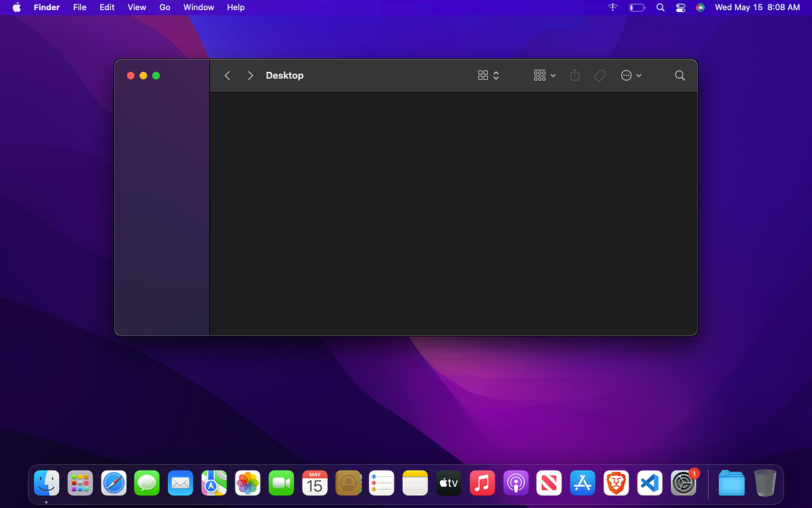This screenshot has height=508, width=812.
Task: Open Spotlight search from the menu bar
Action: (x=660, y=7)
